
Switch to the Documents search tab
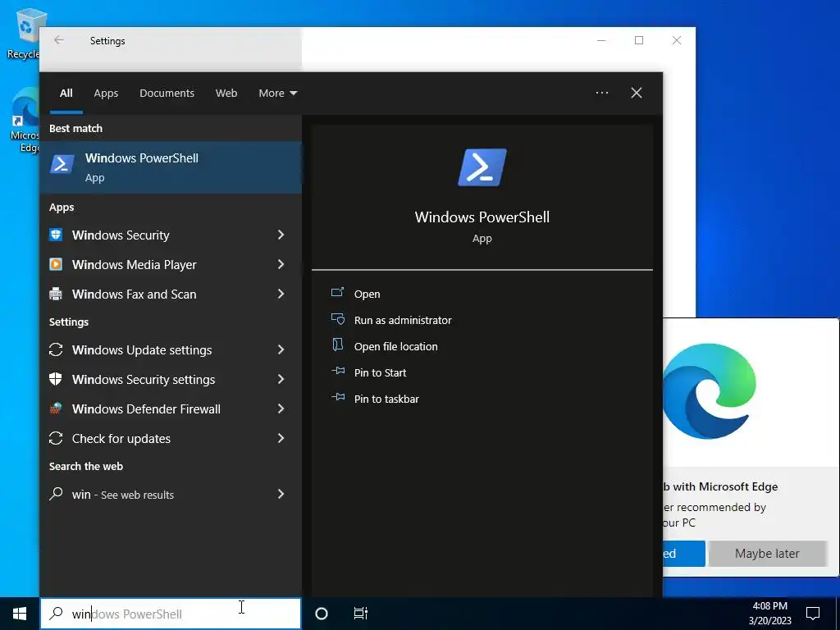click(167, 94)
